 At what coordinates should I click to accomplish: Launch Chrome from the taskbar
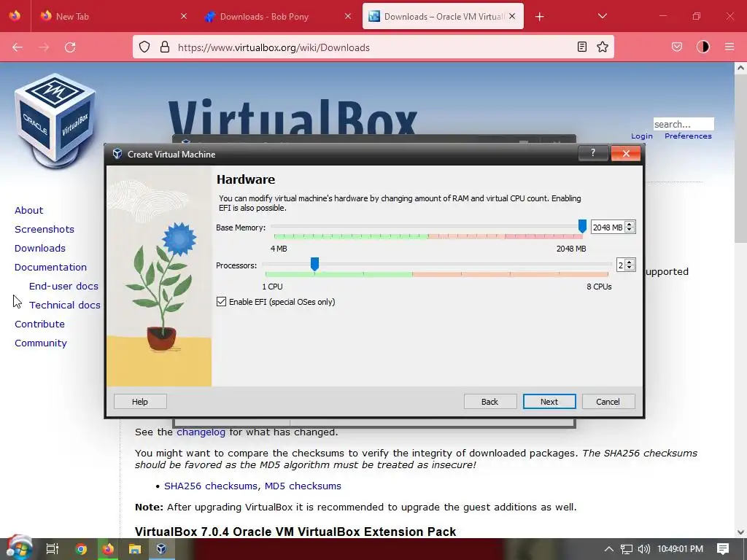click(81, 549)
